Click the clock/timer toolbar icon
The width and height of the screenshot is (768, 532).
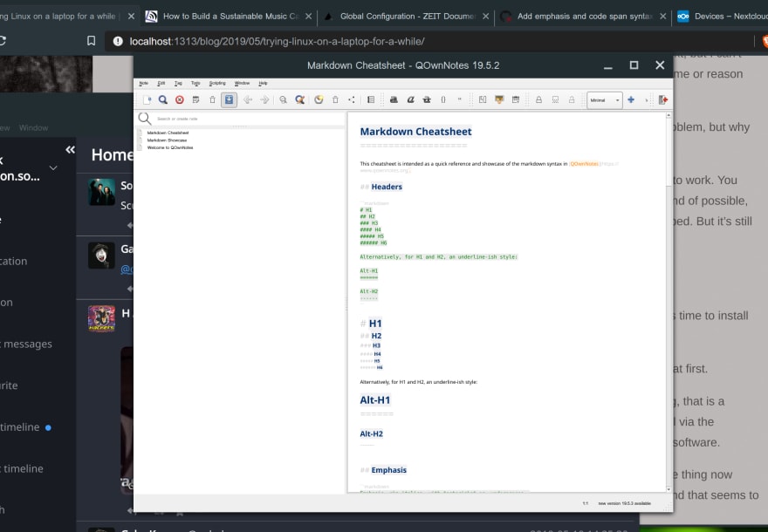point(319,99)
